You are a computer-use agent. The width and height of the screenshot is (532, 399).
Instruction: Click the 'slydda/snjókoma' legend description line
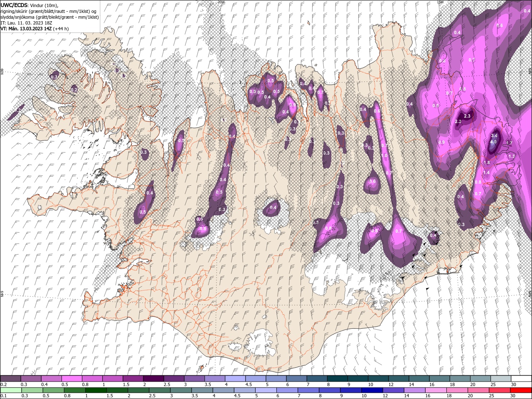click(x=49, y=17)
